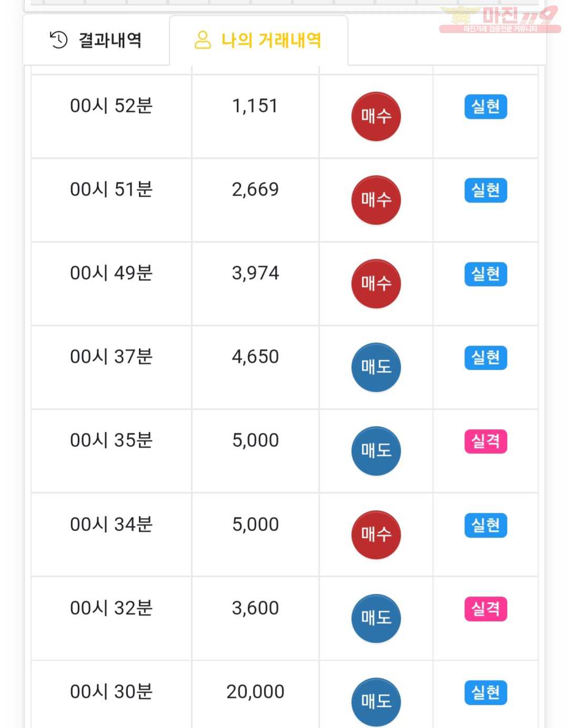
Task: Click the 마진 watermark logo in the top corner
Action: (x=500, y=19)
